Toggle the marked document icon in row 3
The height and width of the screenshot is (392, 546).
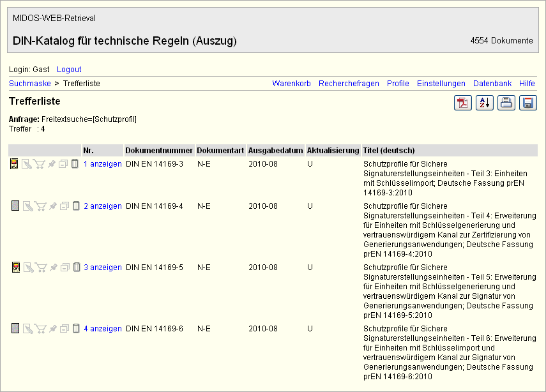click(x=15, y=268)
